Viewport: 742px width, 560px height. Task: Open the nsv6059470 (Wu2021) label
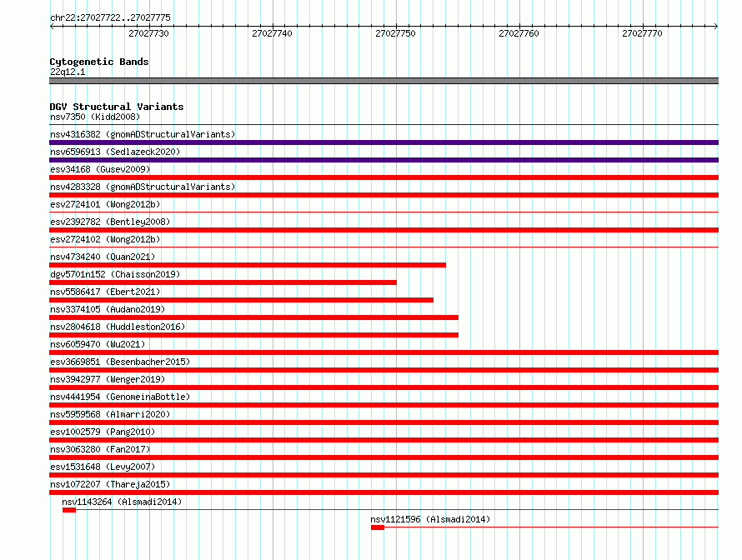[x=98, y=344]
